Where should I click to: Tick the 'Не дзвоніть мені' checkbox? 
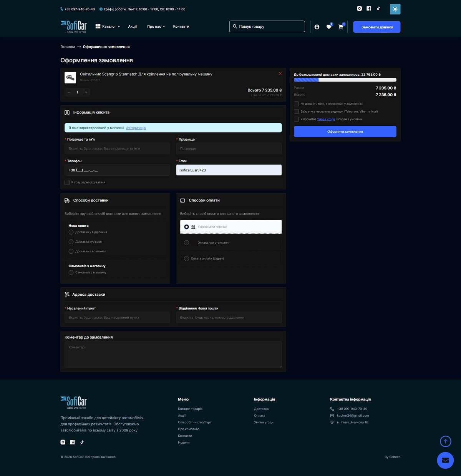coord(296,104)
